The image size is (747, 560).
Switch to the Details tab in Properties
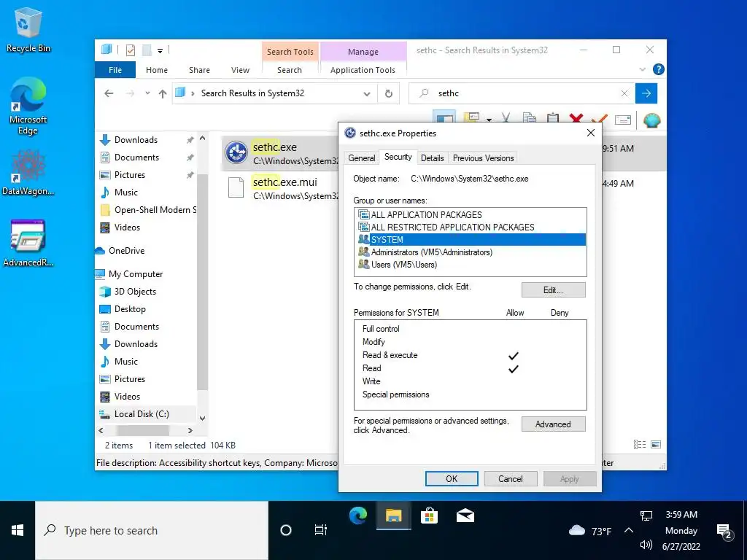tap(432, 158)
